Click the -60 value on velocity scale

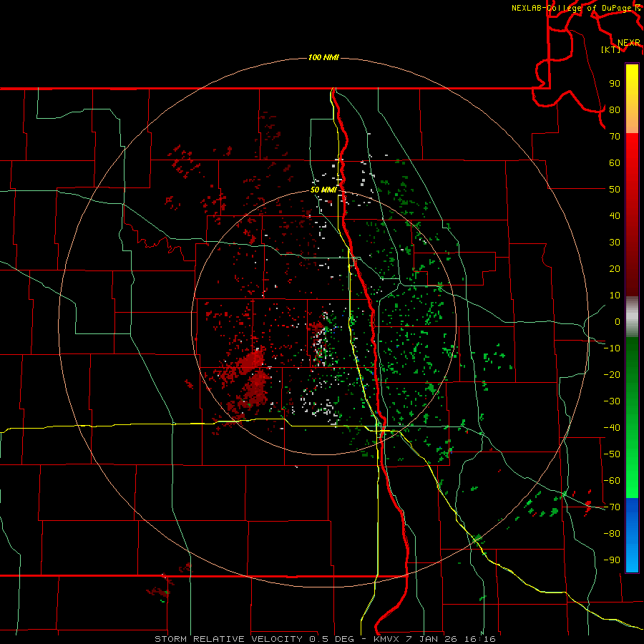(x=612, y=481)
